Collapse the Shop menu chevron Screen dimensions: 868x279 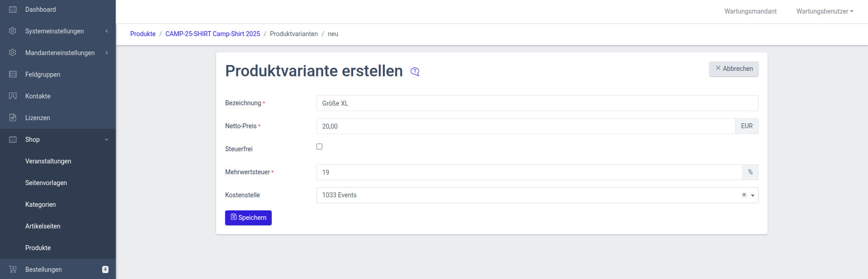(107, 139)
